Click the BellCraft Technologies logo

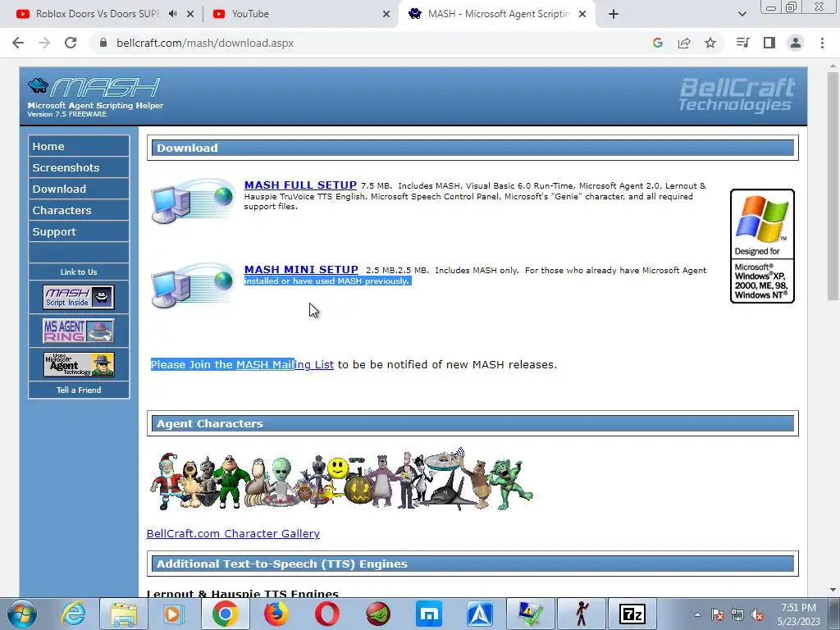(x=737, y=95)
